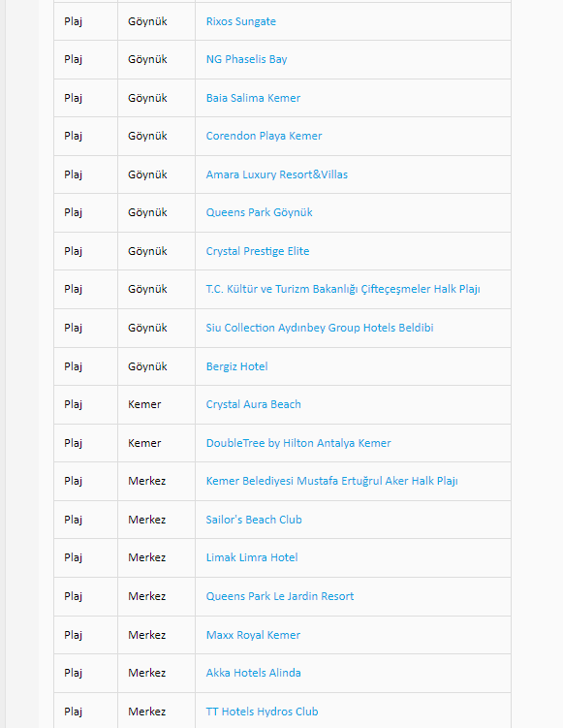The height and width of the screenshot is (728, 563).
Task: Open Queens Park Göynük link
Action: coord(259,212)
